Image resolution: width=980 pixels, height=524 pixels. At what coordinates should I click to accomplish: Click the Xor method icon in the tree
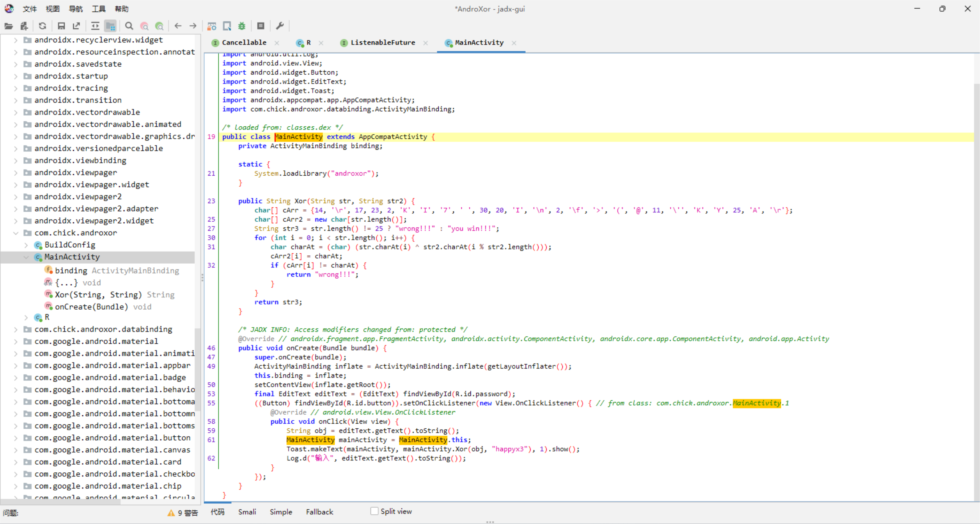point(49,294)
